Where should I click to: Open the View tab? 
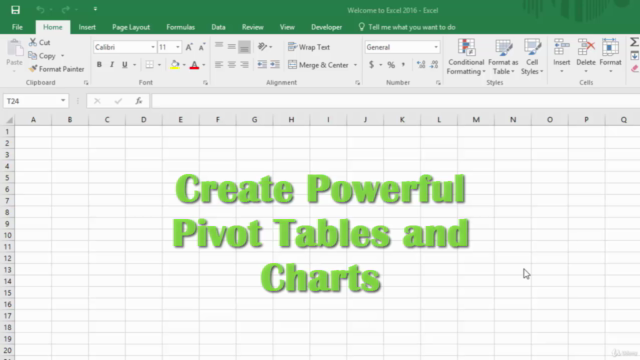[287, 27]
